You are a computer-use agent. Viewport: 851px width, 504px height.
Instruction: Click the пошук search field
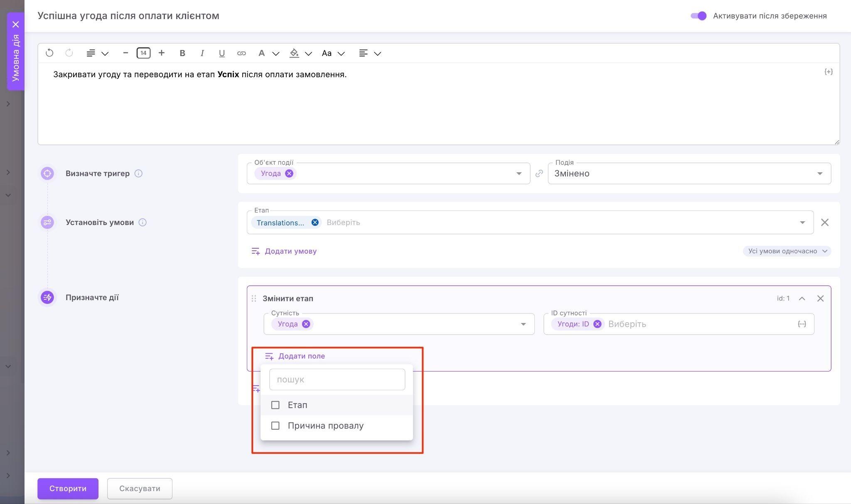click(x=337, y=379)
